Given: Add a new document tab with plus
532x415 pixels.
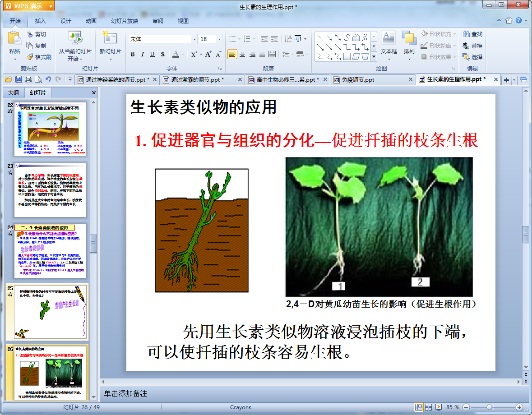Looking at the screenshot, I should point(506,80).
